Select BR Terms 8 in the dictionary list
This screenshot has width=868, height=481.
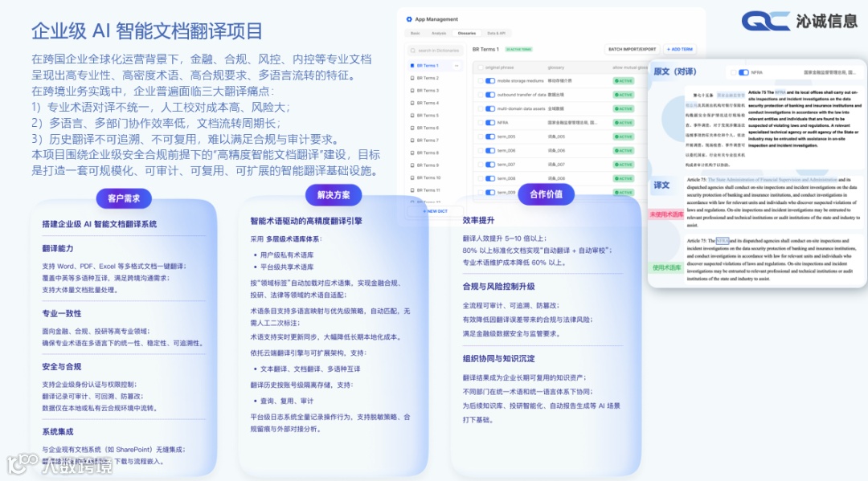[428, 153]
